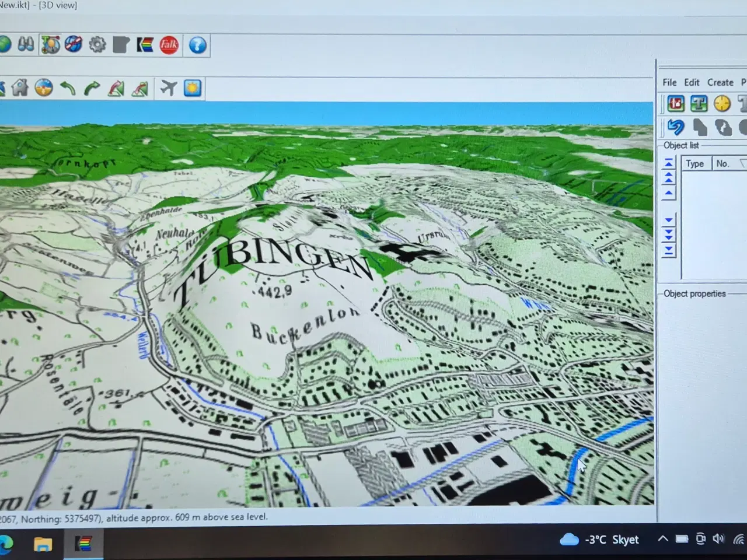
Task: Click the blue help question mark icon
Action: (198, 45)
